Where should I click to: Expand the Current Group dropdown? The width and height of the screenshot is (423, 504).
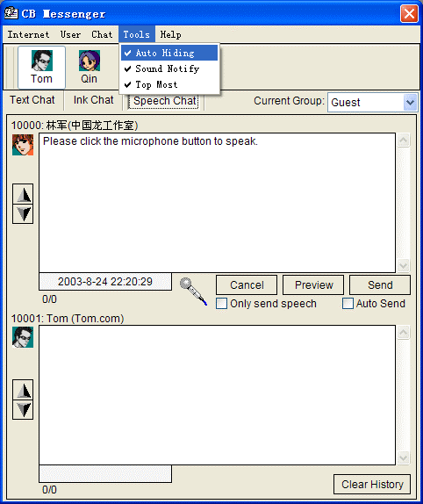[410, 102]
